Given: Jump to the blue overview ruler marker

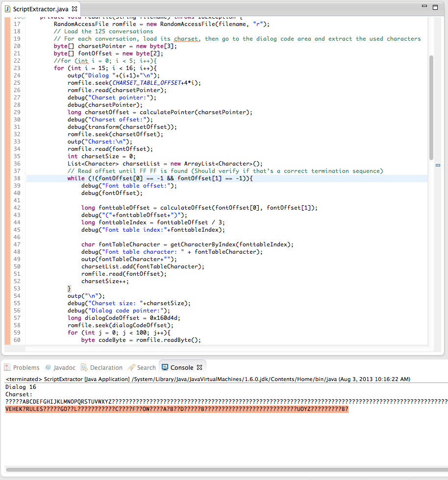Looking at the screenshot, I should tap(438, 166).
